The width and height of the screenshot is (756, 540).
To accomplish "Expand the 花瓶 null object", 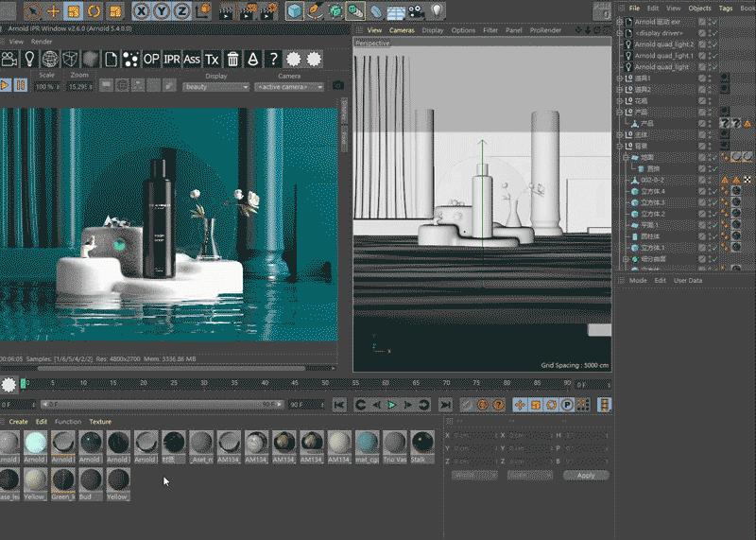I will 620,101.
